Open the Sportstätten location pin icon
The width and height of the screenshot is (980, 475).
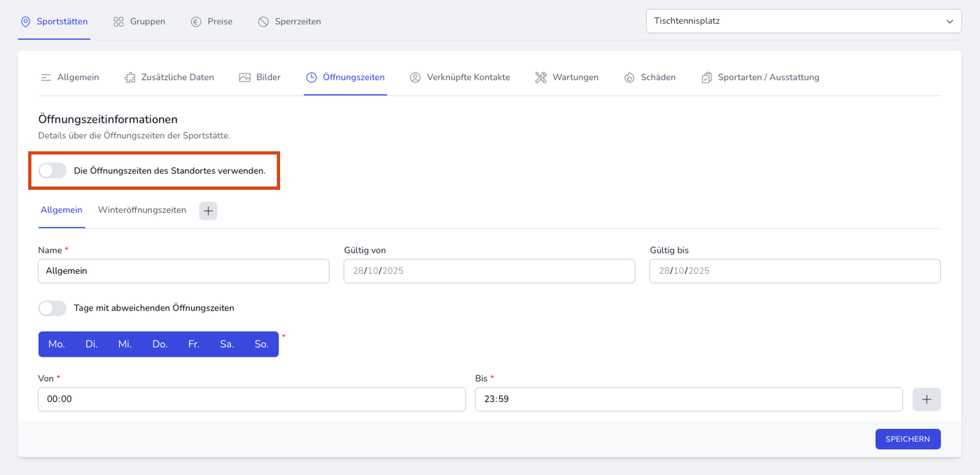(x=26, y=22)
